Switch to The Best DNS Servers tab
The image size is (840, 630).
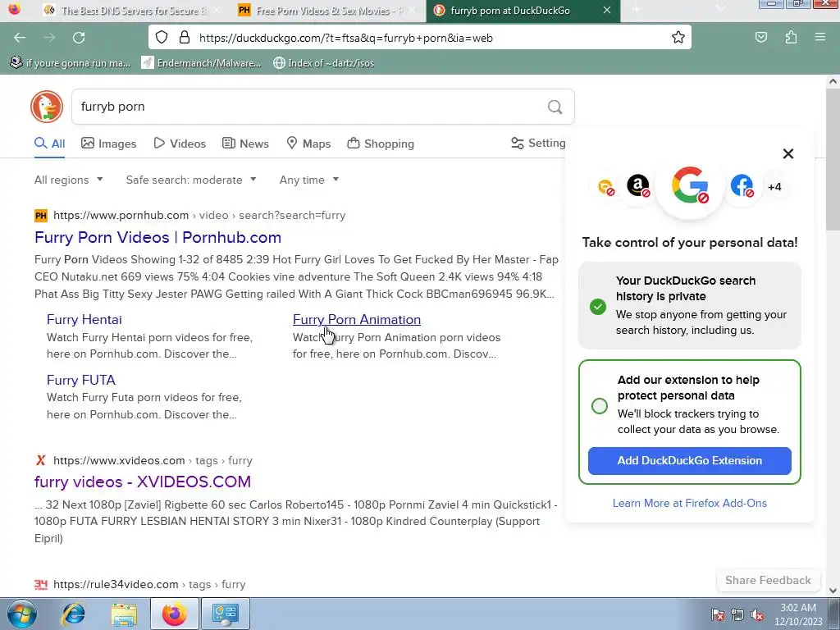tap(133, 10)
